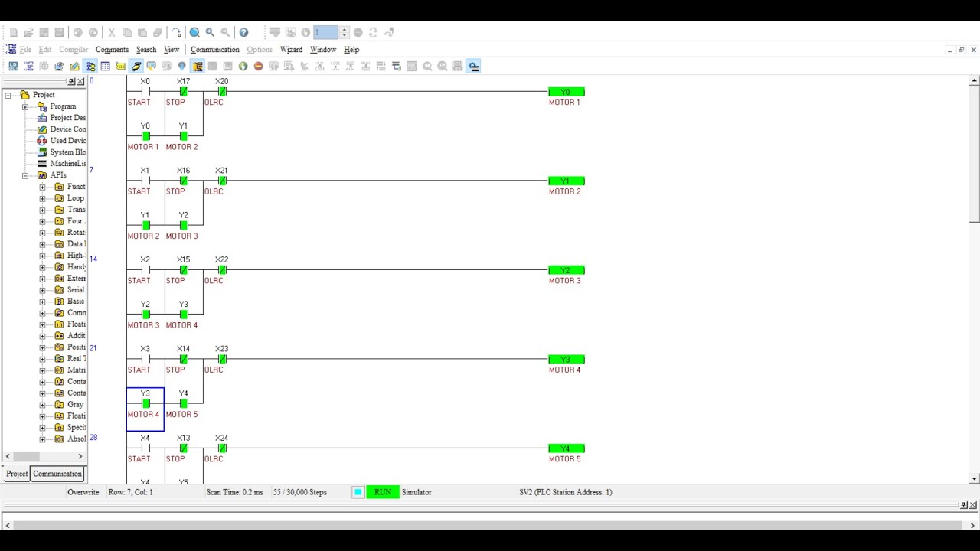Click the blue table grid toolbar icon

point(105,66)
